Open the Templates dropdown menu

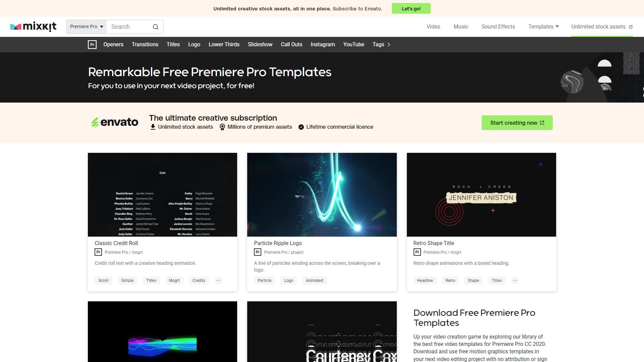(543, 27)
